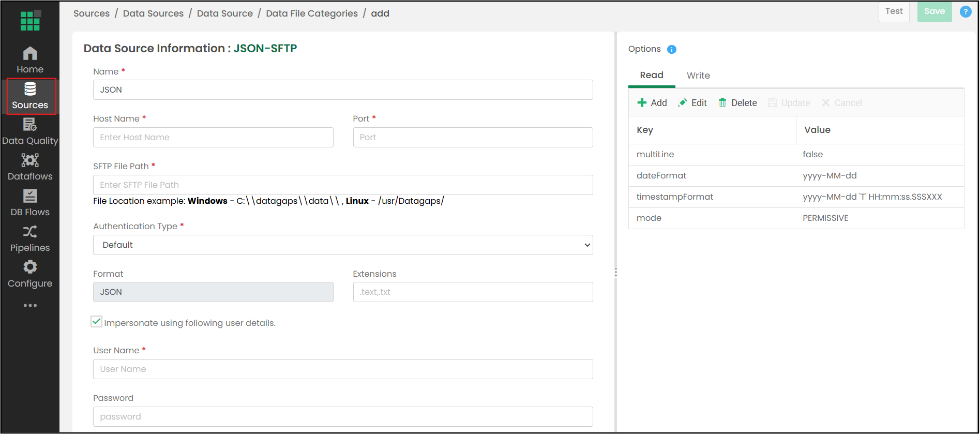This screenshot has width=980, height=434.
Task: Navigate to Data Sources breadcrumb
Action: pyautogui.click(x=153, y=13)
